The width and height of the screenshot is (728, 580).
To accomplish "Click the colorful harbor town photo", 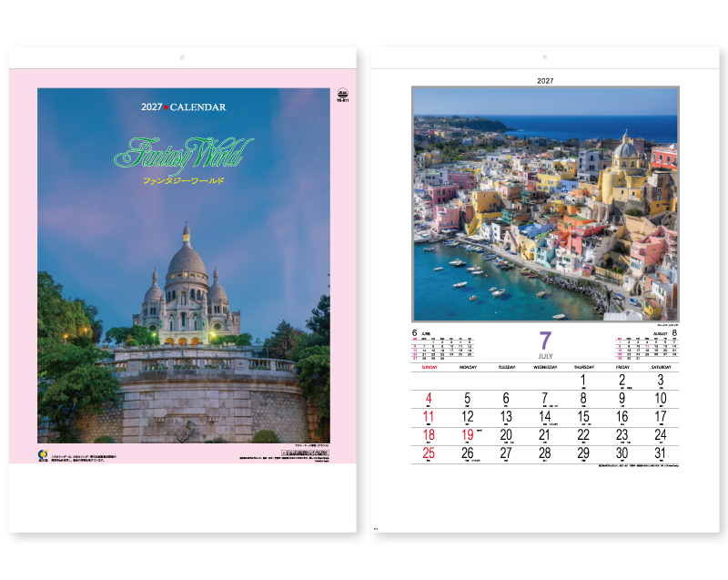I will (x=545, y=203).
